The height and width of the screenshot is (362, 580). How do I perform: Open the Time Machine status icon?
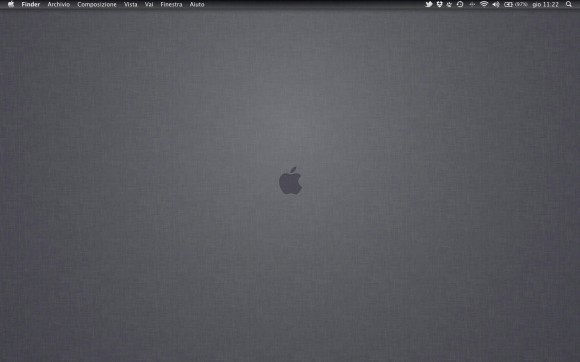click(460, 4)
